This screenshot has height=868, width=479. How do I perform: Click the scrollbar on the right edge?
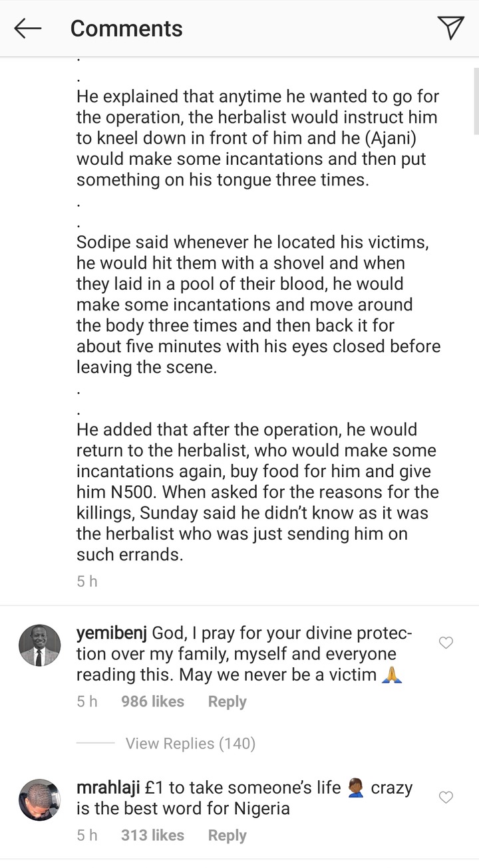pyautogui.click(x=475, y=100)
